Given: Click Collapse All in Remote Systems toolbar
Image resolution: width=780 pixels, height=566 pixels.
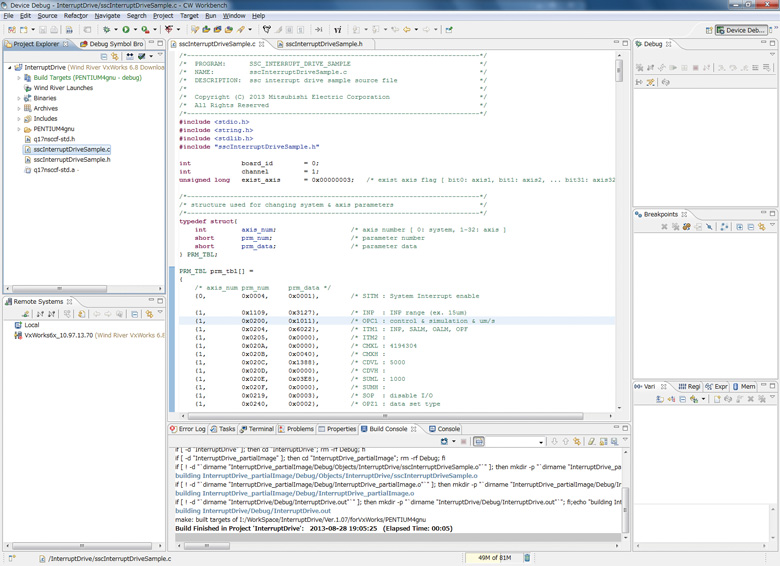Looking at the screenshot, I should tap(134, 314).
